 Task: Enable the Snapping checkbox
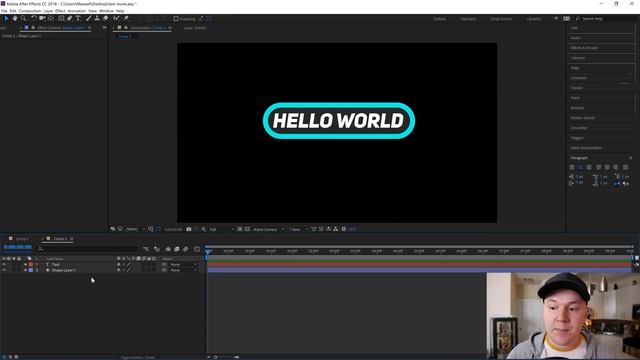coord(176,19)
